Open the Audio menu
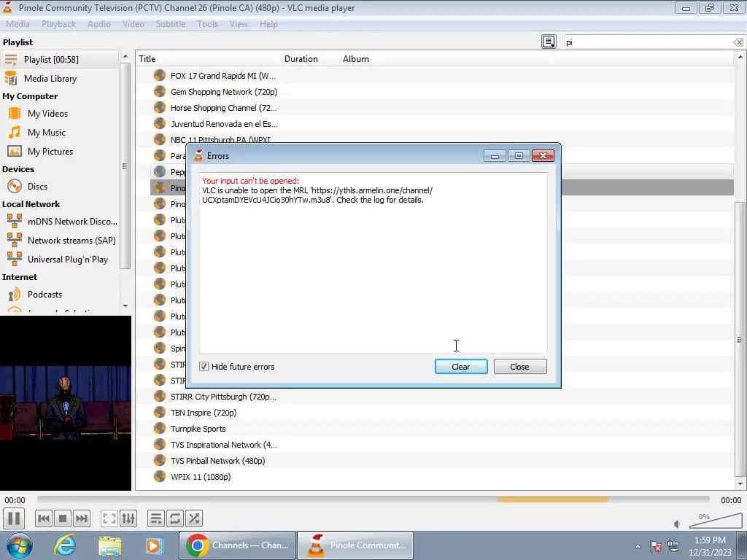The height and width of the screenshot is (560, 747). (99, 24)
